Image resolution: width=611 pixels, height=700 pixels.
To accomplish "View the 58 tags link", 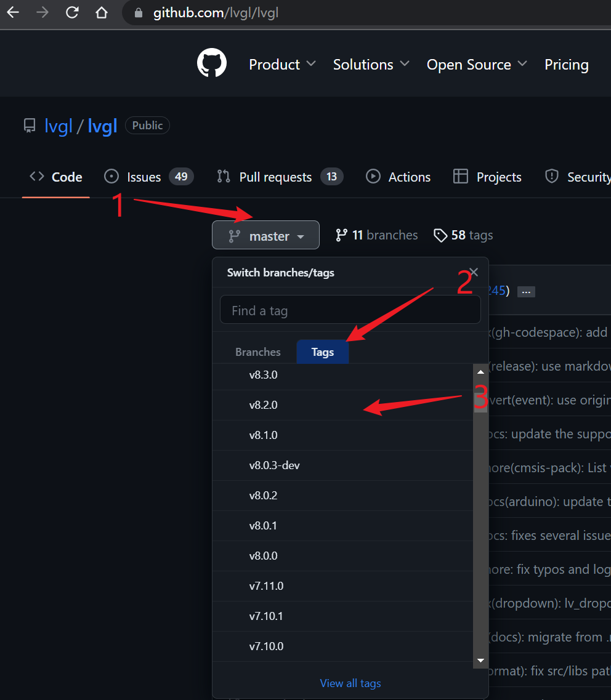I will click(463, 235).
